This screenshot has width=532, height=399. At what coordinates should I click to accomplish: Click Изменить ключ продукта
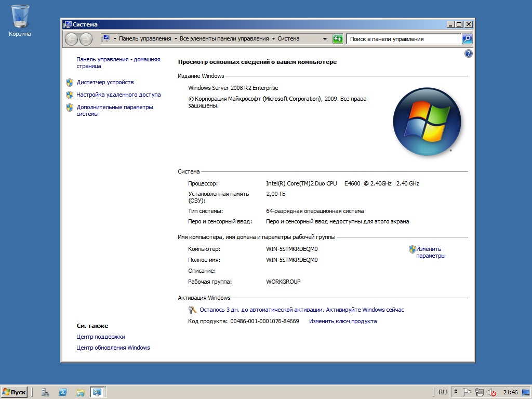click(343, 321)
